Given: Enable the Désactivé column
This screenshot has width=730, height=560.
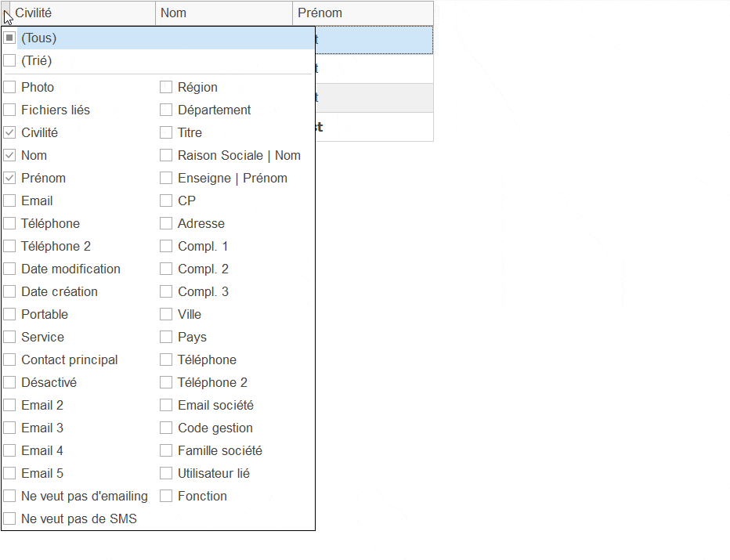Looking at the screenshot, I should pyautogui.click(x=9, y=382).
